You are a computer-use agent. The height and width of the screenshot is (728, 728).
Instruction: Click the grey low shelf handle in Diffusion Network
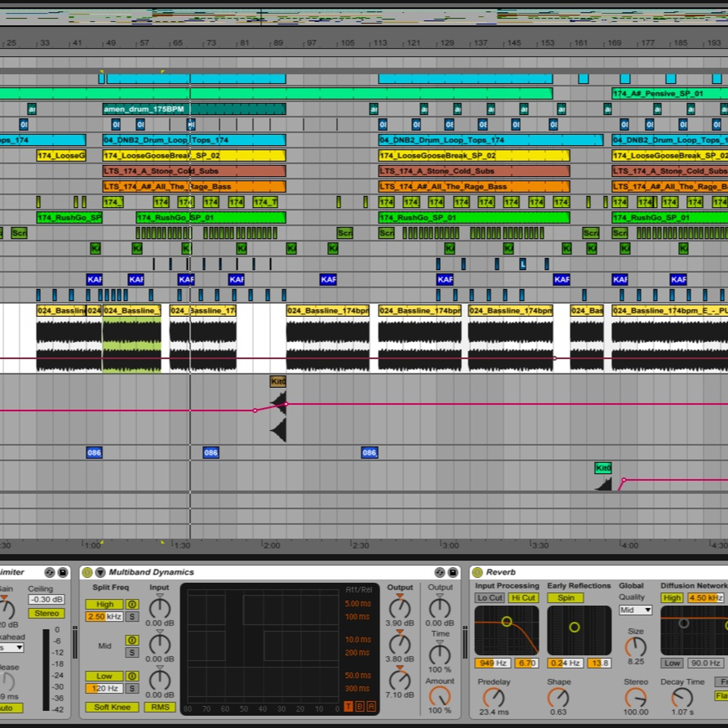click(x=684, y=623)
